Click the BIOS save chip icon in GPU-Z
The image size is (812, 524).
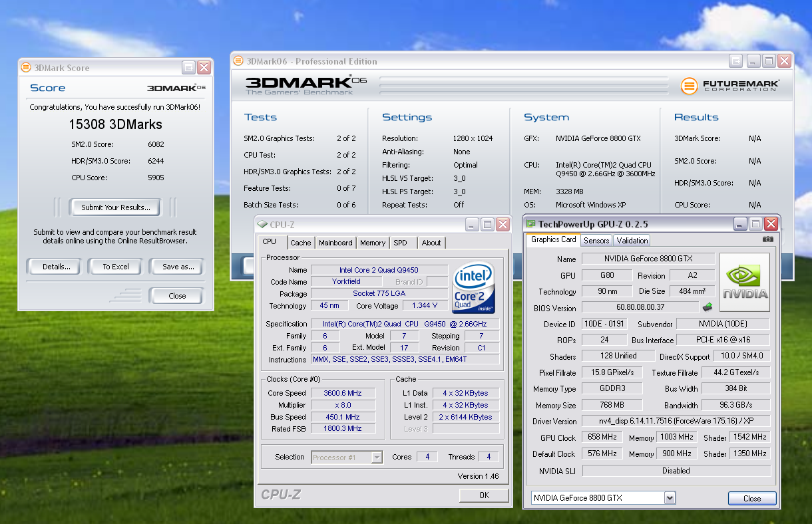[x=708, y=307]
